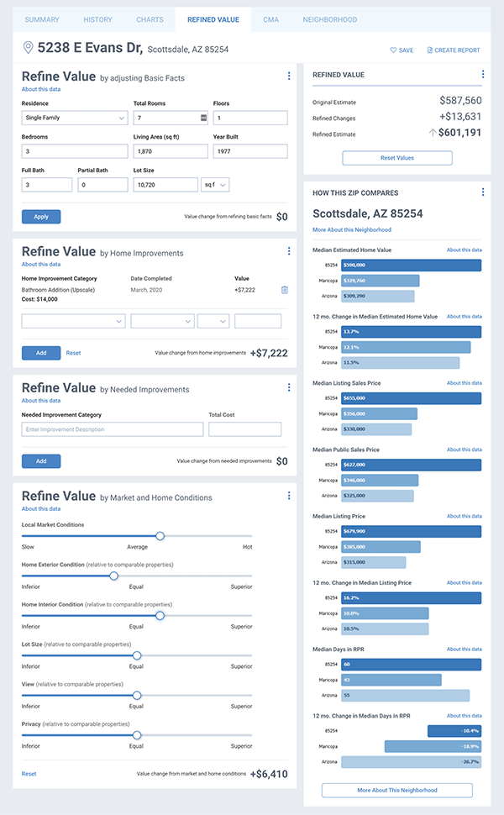Click the home improvement Value input field
This screenshot has width=504, height=815.
pyautogui.click(x=258, y=321)
